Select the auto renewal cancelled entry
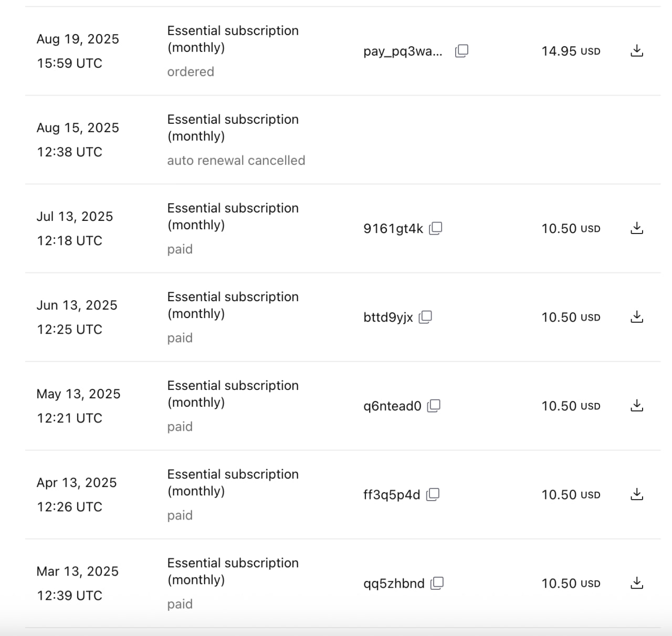Image resolution: width=672 pixels, height=636 pixels. [x=236, y=161]
